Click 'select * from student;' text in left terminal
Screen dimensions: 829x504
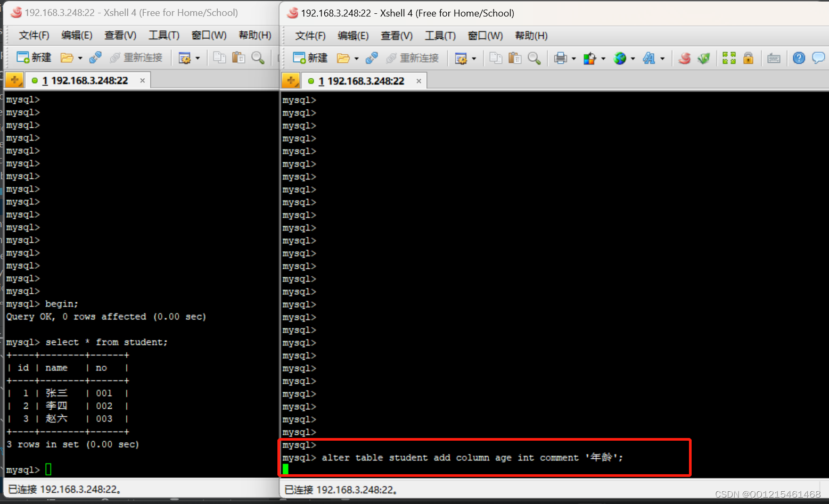point(106,342)
